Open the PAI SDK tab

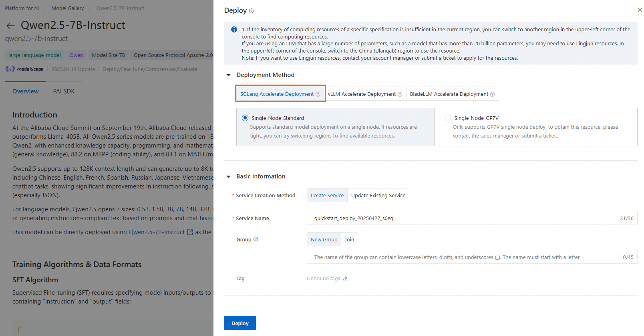tap(64, 91)
